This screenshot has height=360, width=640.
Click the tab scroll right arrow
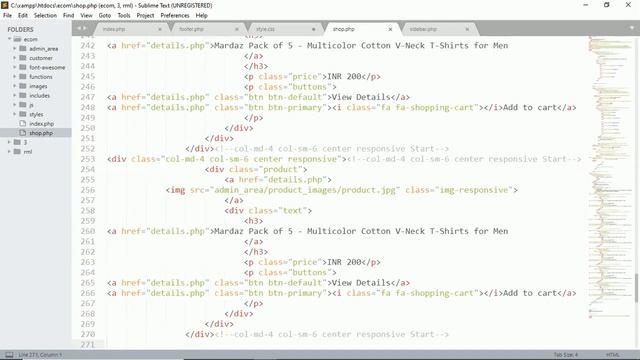pyautogui.click(x=85, y=28)
